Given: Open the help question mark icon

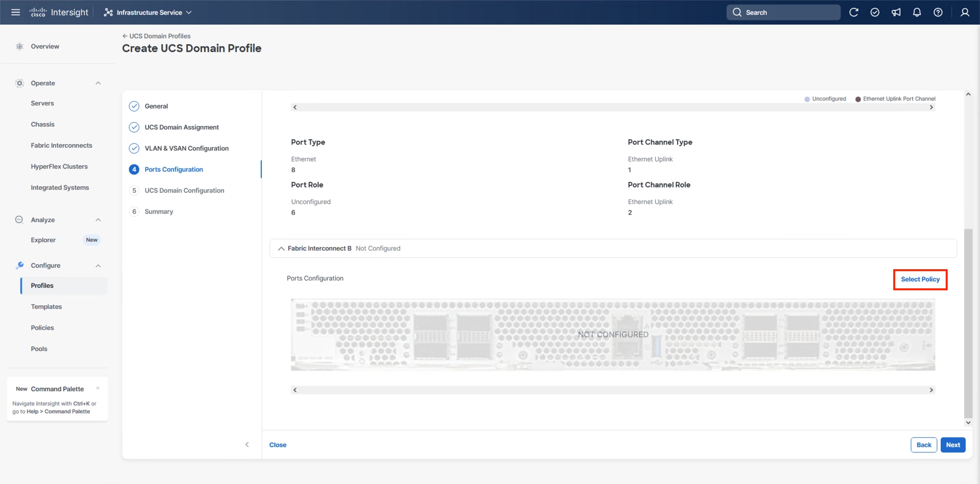Looking at the screenshot, I should pyautogui.click(x=938, y=12).
